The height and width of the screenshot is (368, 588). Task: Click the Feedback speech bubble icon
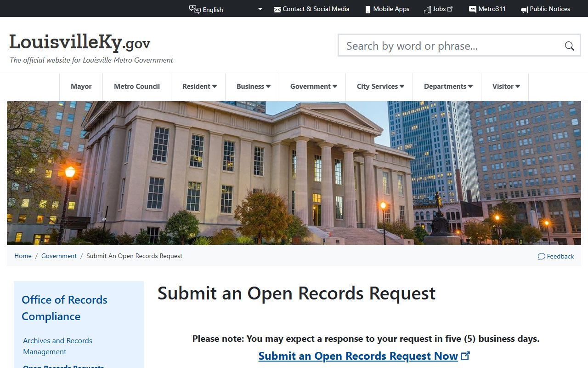coord(542,256)
